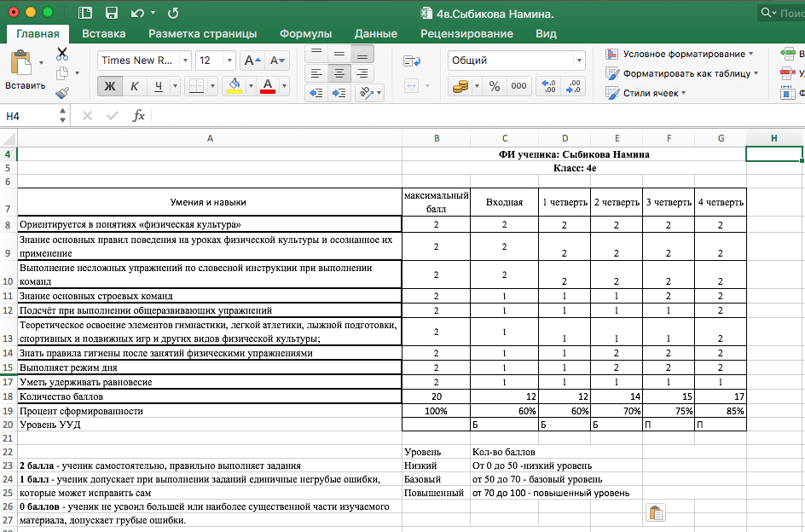Open Форматировать как таблицу menu
The height and width of the screenshot is (532, 805).
coord(682,73)
